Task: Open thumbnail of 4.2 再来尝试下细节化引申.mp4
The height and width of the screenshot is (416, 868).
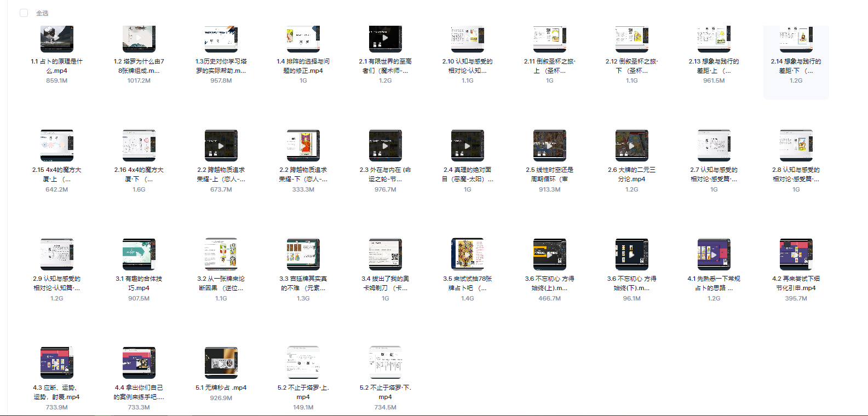Action: point(796,255)
